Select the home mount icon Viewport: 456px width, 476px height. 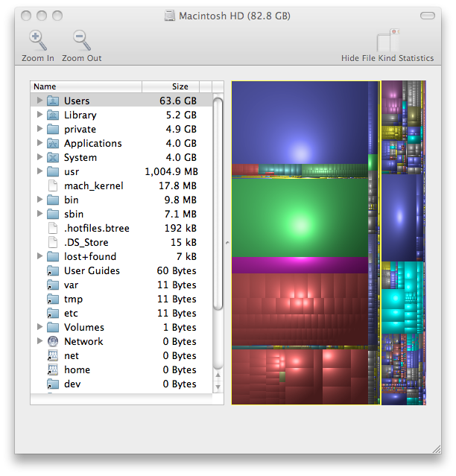coord(53,369)
